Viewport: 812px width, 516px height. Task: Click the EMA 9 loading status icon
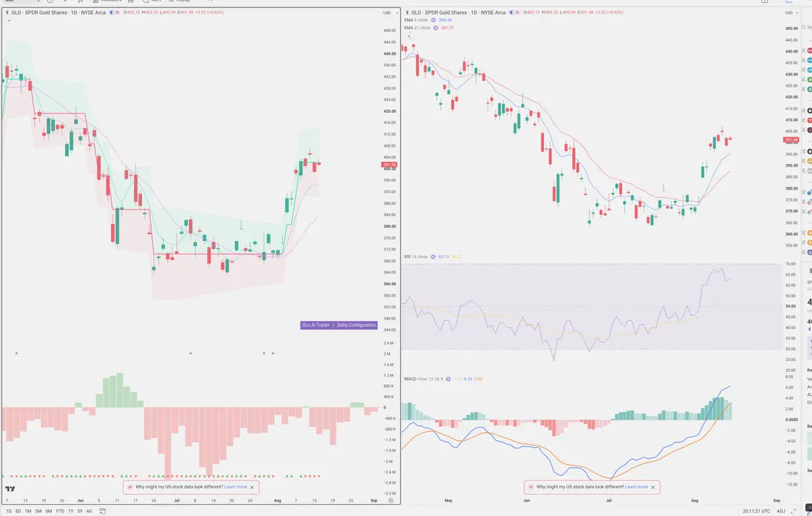[434, 20]
